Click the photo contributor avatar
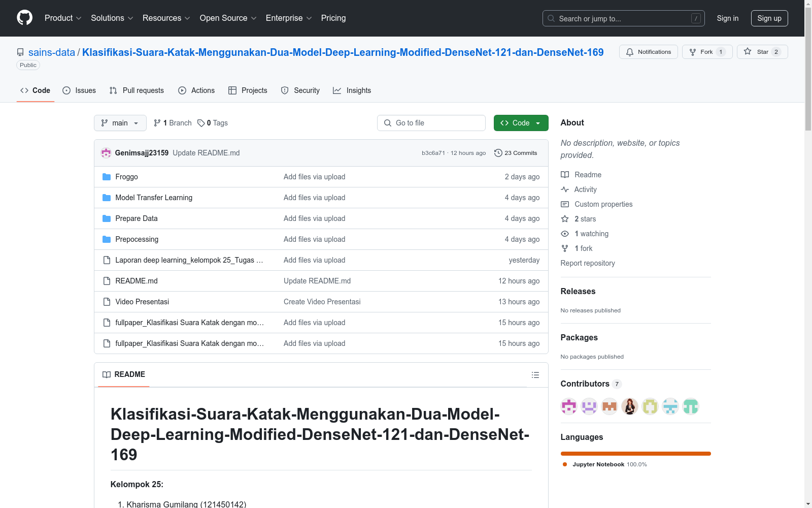This screenshot has height=508, width=812. [x=630, y=406]
